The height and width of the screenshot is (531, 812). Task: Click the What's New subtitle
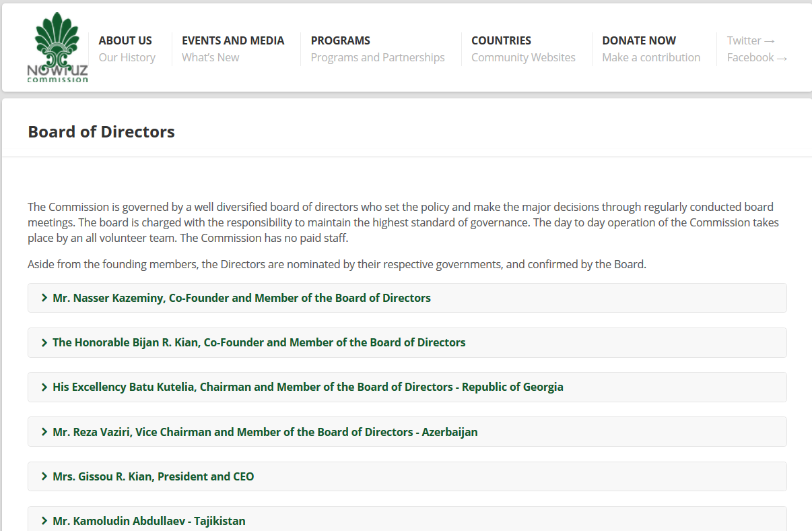(211, 57)
